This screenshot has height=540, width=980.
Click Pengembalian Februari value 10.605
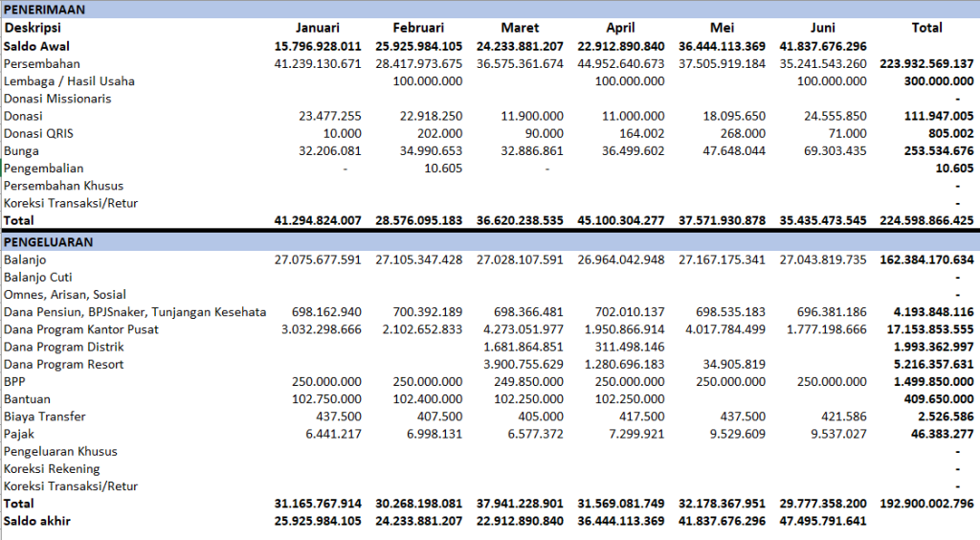(x=443, y=169)
